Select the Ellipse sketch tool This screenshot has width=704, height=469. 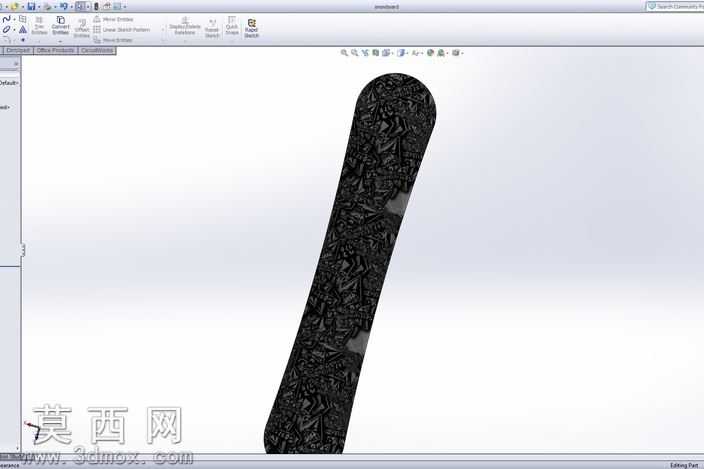tap(6, 30)
